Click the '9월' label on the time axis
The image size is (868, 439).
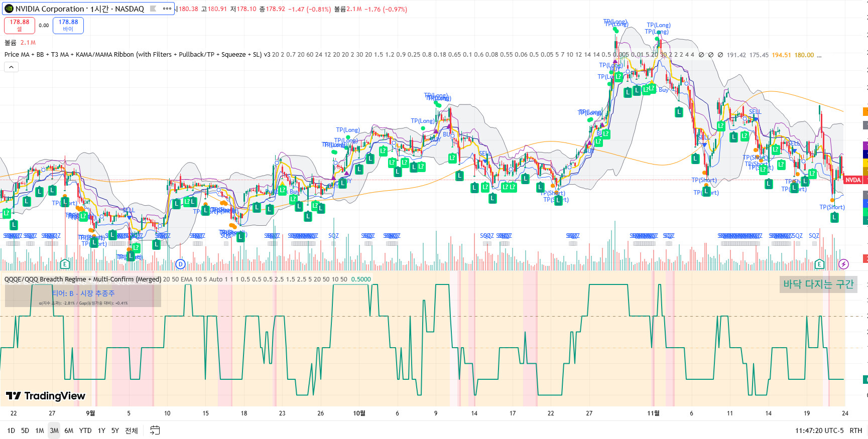pyautogui.click(x=90, y=413)
